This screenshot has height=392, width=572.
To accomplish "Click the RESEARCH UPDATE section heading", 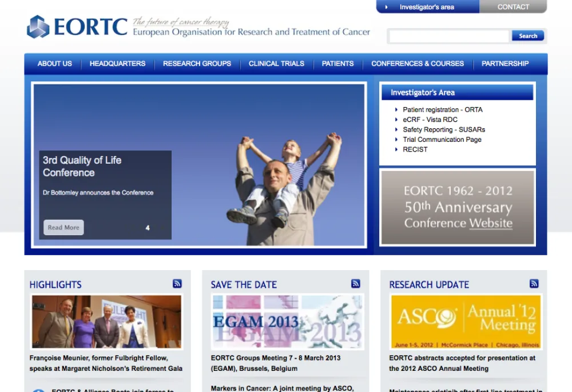I will (x=429, y=284).
